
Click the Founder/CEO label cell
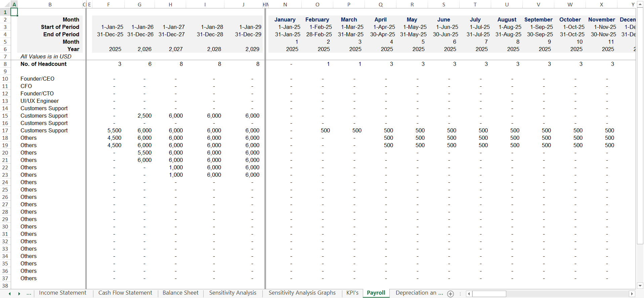(x=37, y=79)
